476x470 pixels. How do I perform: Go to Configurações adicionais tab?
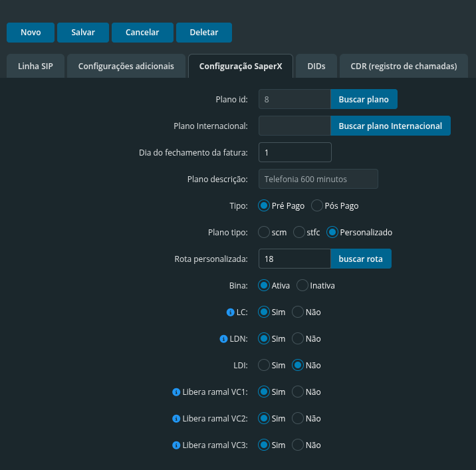[126, 66]
